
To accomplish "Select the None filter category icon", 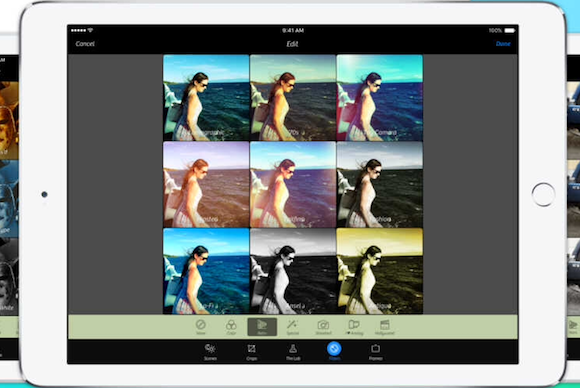I will 200,327.
